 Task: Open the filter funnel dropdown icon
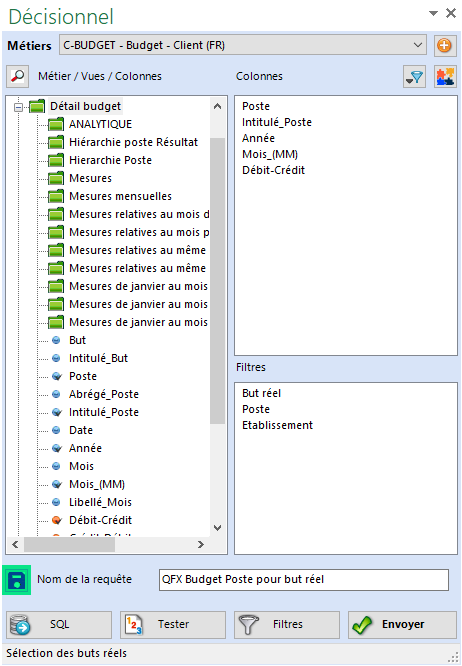click(x=414, y=77)
